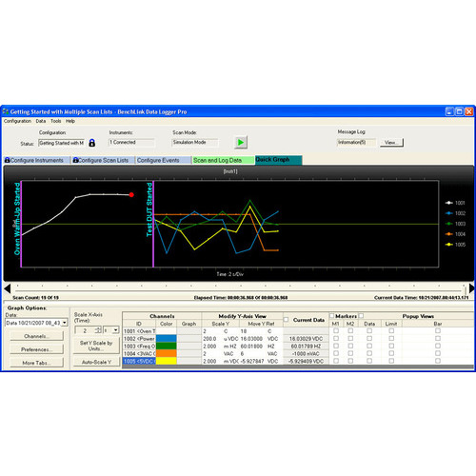Click Scale Y value 200.0 for channel 1002
This screenshot has width=476, height=476.
click(x=209, y=339)
